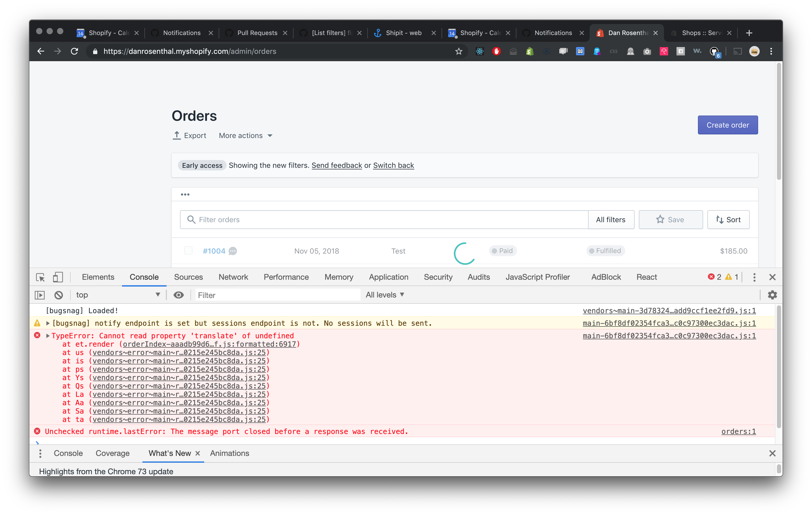The height and width of the screenshot is (515, 812).
Task: Click the Switch back link
Action: coord(393,165)
